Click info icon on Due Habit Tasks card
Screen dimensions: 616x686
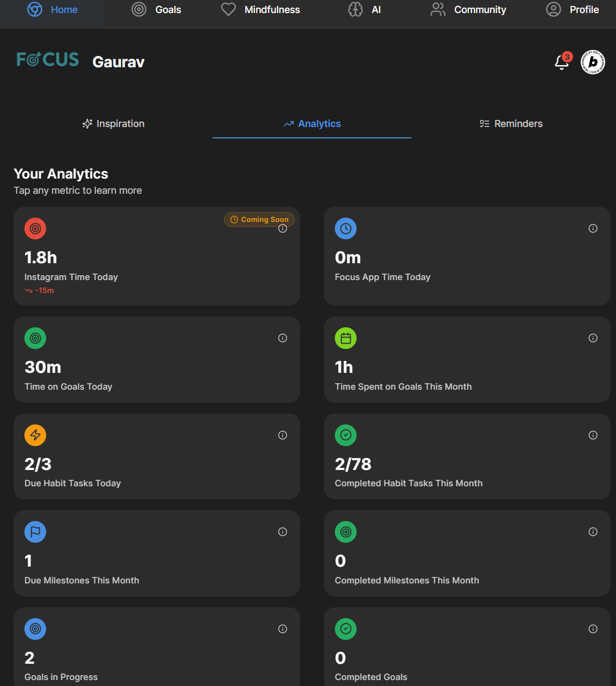[282, 435]
